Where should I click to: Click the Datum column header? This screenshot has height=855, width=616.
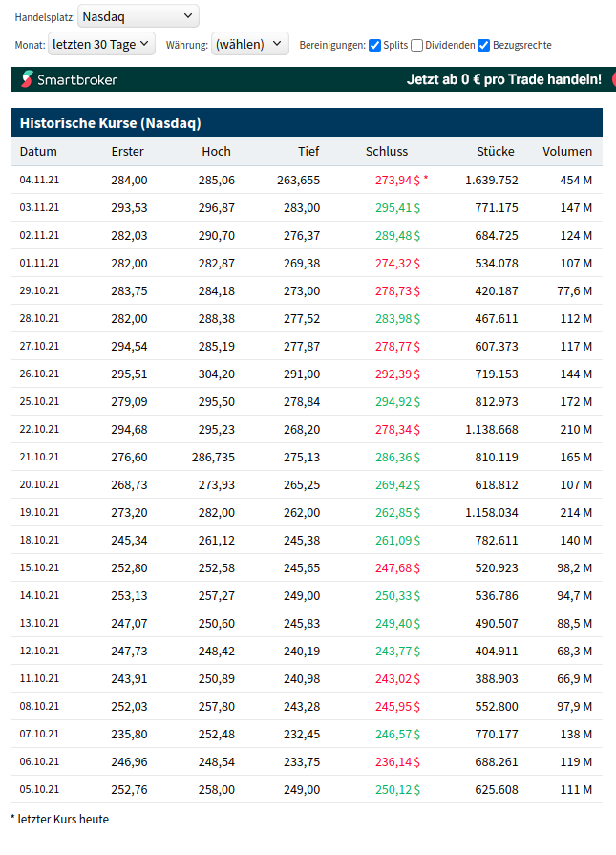coord(38,151)
